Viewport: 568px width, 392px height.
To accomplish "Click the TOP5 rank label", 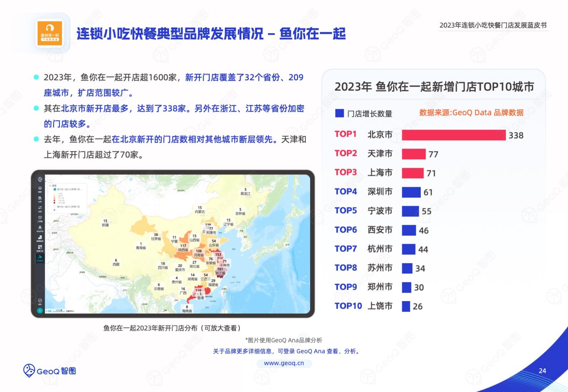I will pos(346,210).
